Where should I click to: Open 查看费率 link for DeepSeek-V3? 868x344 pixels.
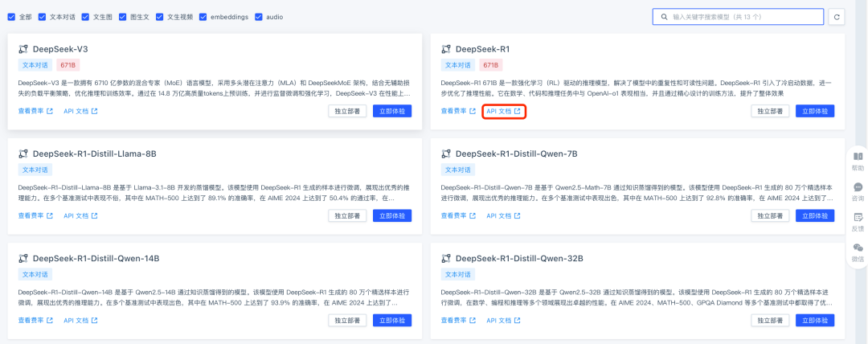[x=35, y=112]
